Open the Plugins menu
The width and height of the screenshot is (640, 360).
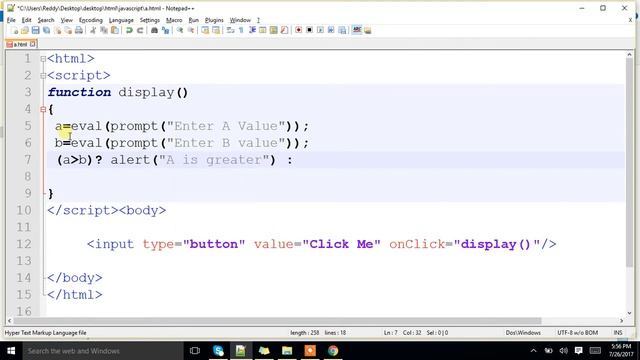pyautogui.click(x=214, y=20)
